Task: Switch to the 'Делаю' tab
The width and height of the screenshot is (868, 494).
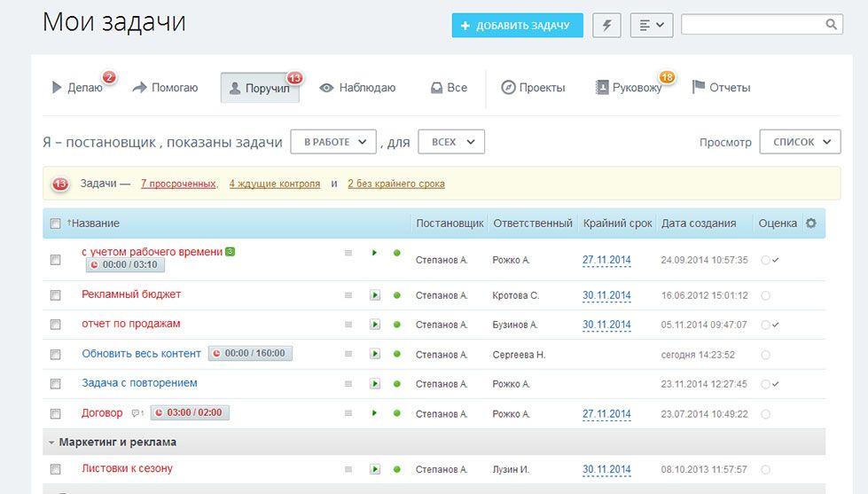Action: pos(77,88)
